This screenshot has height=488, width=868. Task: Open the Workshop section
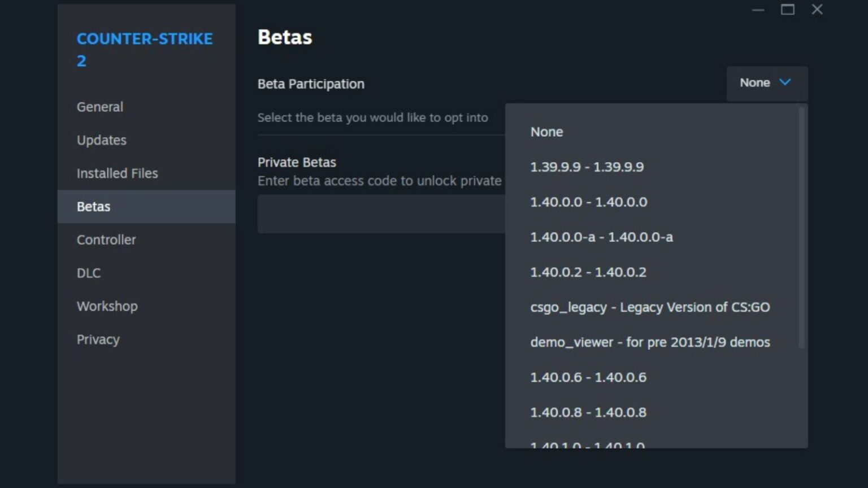point(107,306)
